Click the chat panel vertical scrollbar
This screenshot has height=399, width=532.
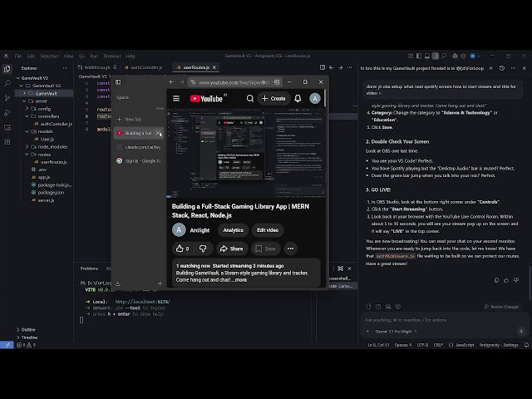pos(530,283)
